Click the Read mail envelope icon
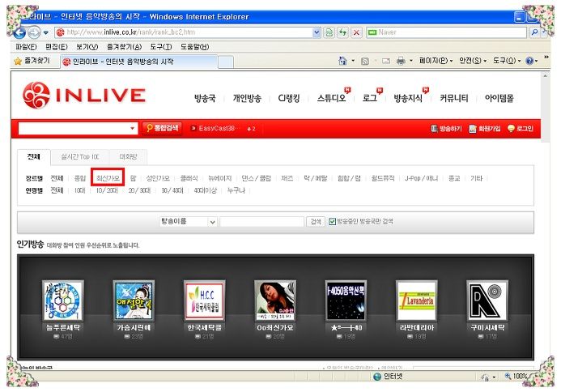Screen dimensions: 561x392 (386, 62)
